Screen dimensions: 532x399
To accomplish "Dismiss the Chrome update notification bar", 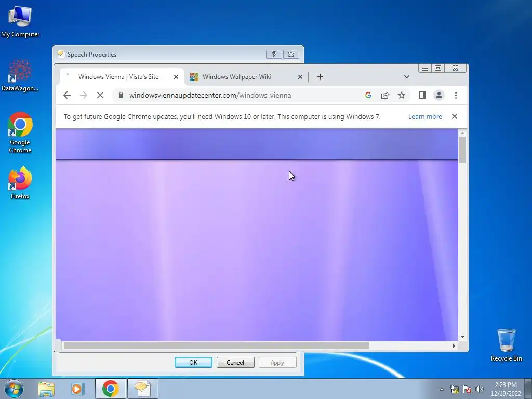I will pos(455,116).
